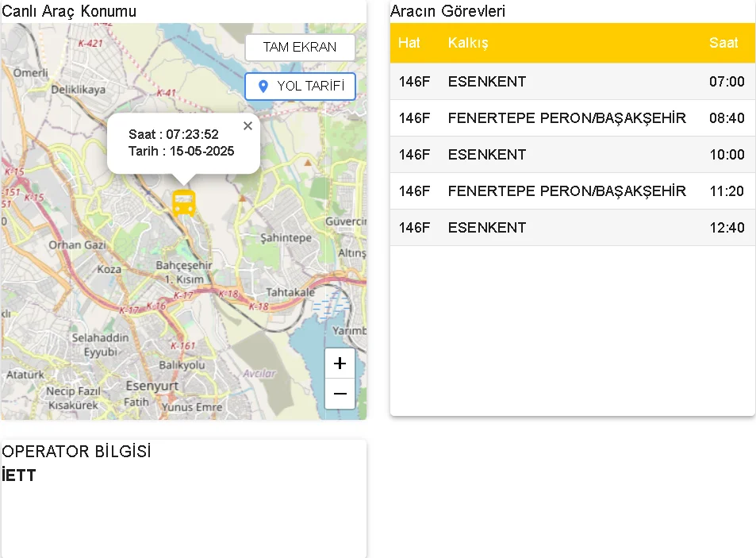756x558 pixels.
Task: Click the Kalkış column header
Action: (468, 43)
